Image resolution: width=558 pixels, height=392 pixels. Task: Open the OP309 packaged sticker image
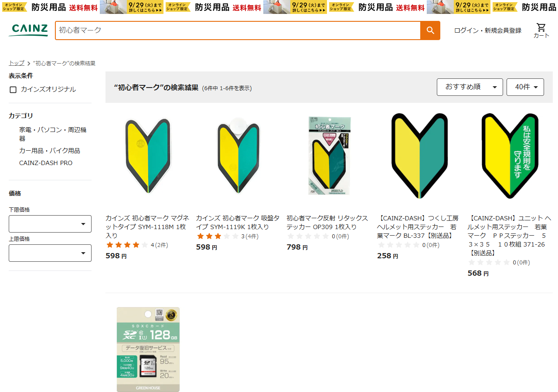(x=329, y=156)
